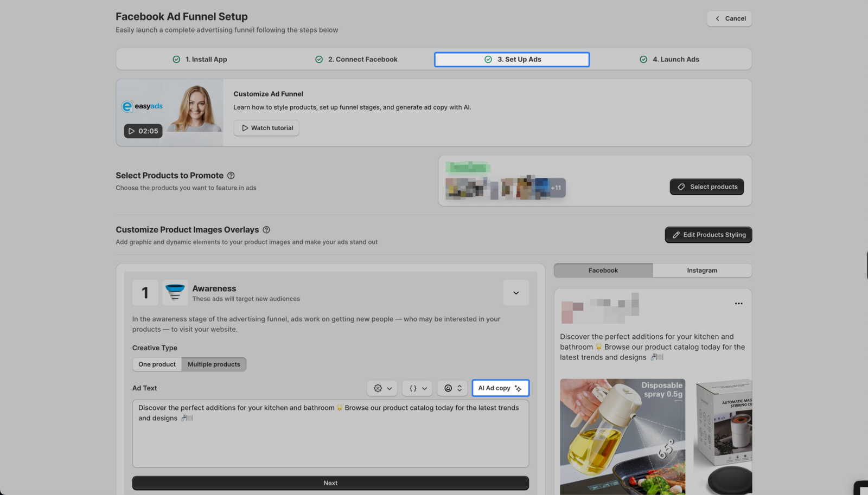Viewport: 868px width, 495px height.
Task: Collapse the Awareness stage section
Action: (515, 292)
